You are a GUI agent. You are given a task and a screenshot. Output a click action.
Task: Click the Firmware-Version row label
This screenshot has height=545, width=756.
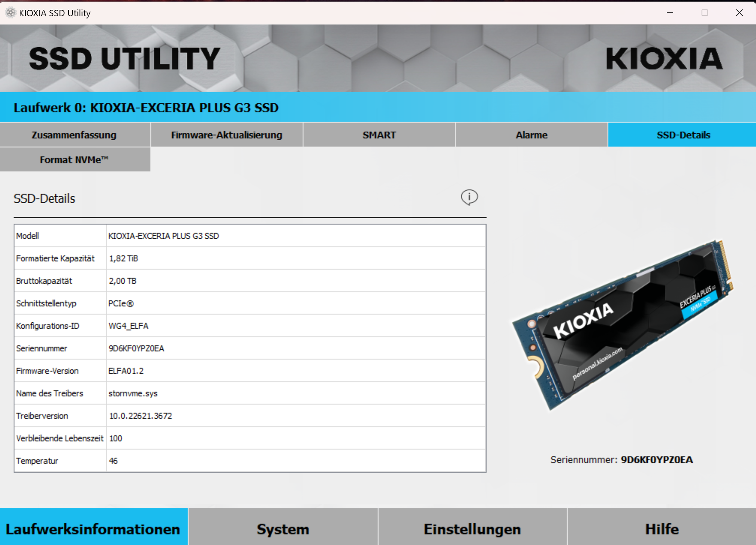(x=47, y=371)
